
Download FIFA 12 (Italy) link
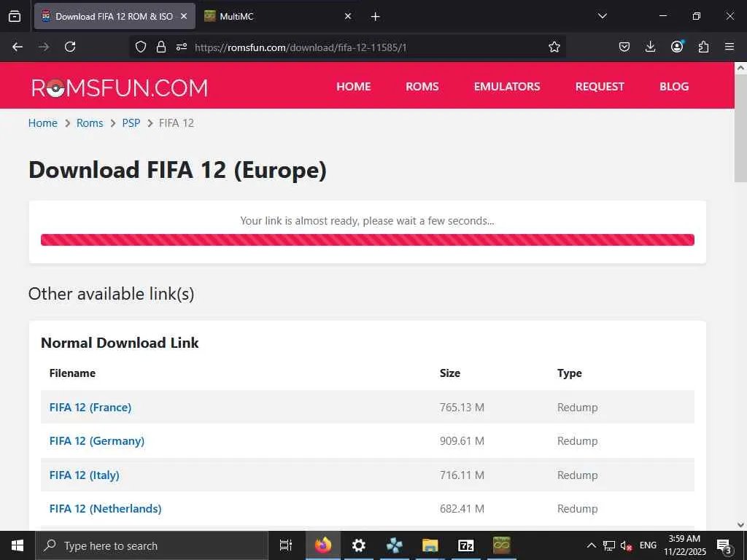(85, 475)
